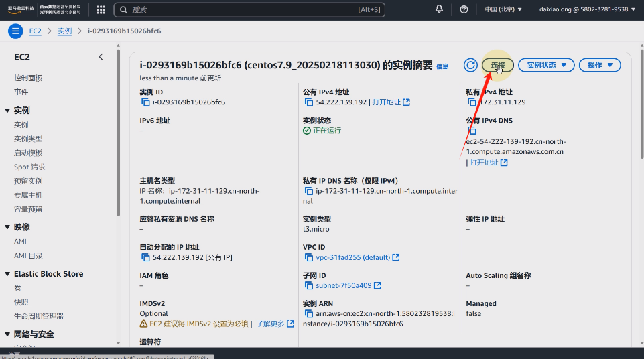Image resolution: width=644 pixels, height=359 pixels.
Task: Open 打开地址 link next to public IPv4
Action: coord(391,102)
